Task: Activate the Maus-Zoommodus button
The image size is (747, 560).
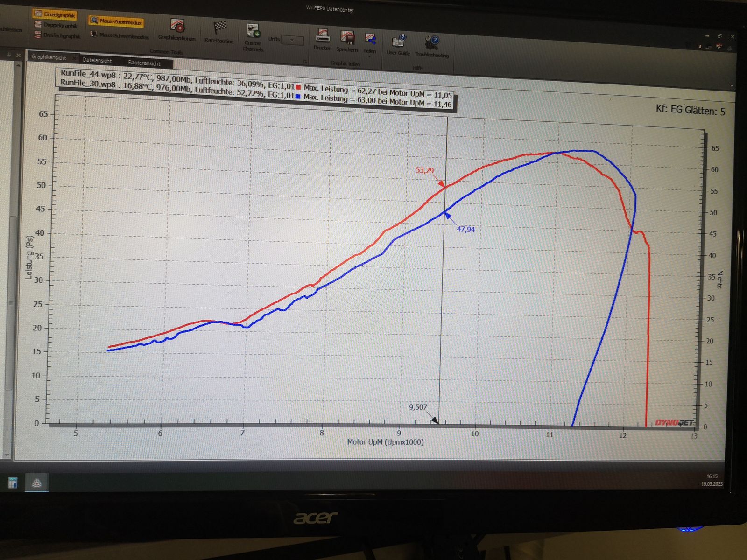Action: point(116,21)
